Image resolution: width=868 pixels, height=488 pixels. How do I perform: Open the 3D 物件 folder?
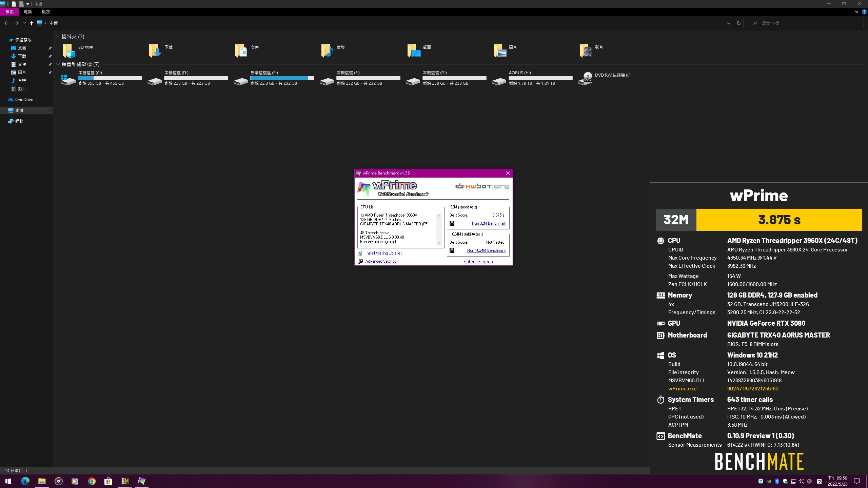78,50
